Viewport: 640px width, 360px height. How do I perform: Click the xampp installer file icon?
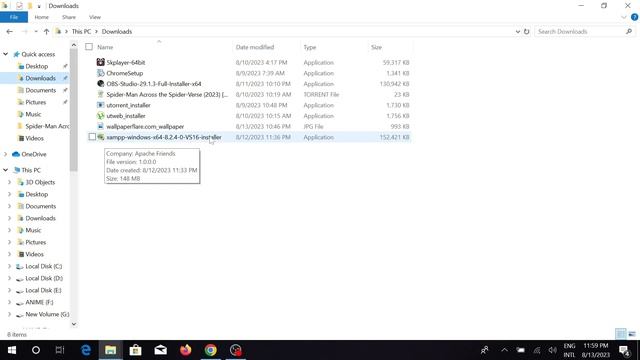[x=100, y=137]
